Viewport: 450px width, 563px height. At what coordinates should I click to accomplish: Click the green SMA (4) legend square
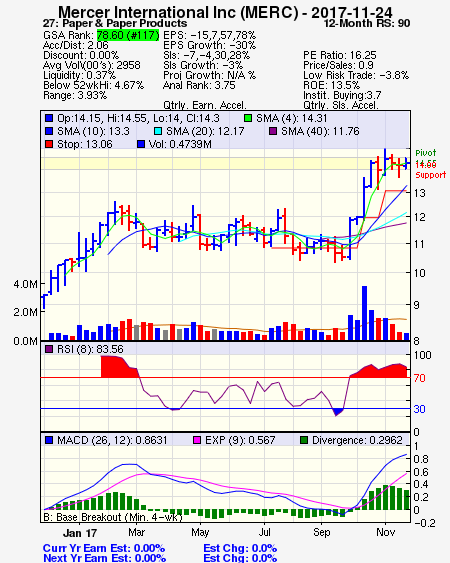248,118
